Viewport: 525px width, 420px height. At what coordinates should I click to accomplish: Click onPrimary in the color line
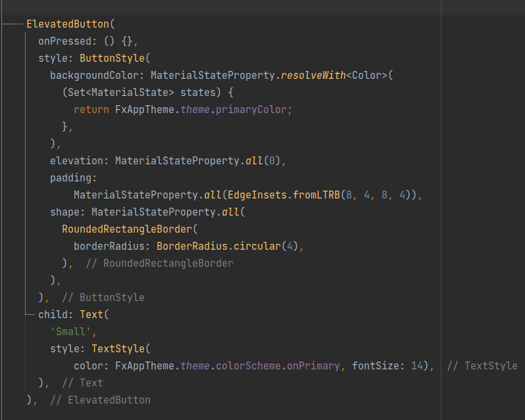(314, 366)
